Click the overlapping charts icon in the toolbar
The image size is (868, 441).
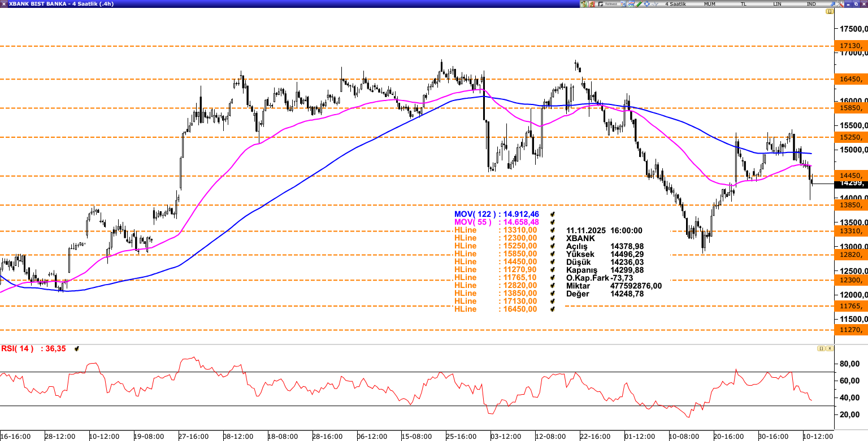pos(631,4)
